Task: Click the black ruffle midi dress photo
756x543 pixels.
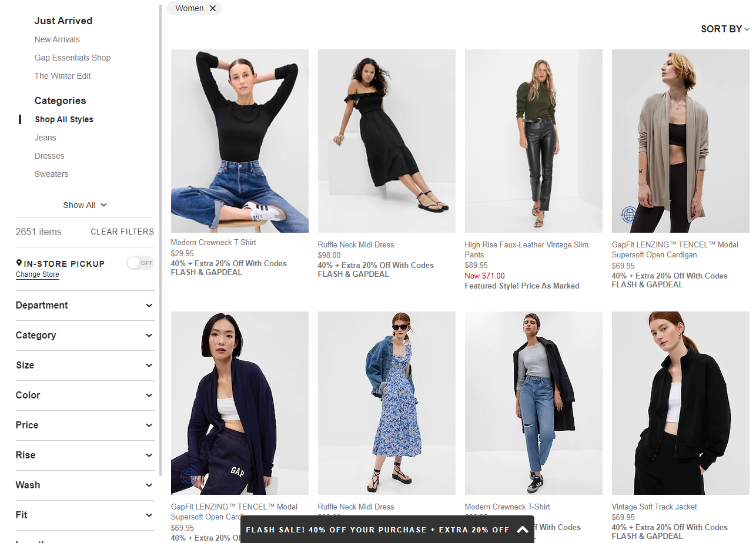Action: (x=387, y=141)
